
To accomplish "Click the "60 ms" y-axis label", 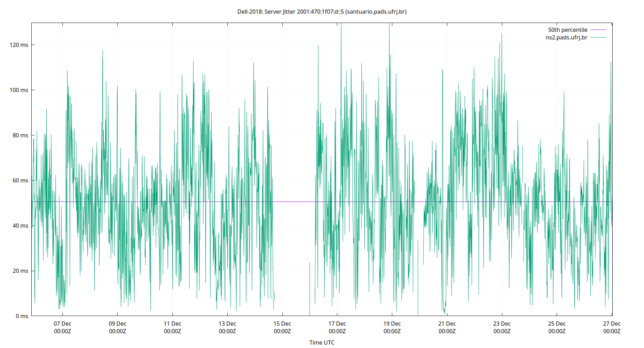I will click(x=20, y=180).
